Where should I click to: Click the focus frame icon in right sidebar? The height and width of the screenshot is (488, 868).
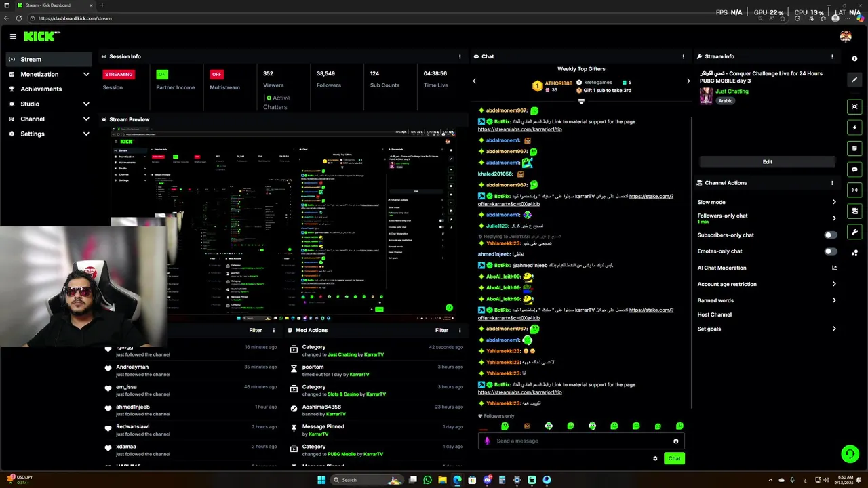coord(854,106)
